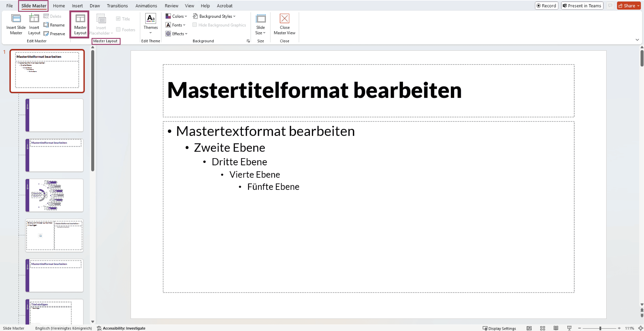Open the Format Background dialog launcher
This screenshot has height=331, width=644.
pyautogui.click(x=248, y=41)
